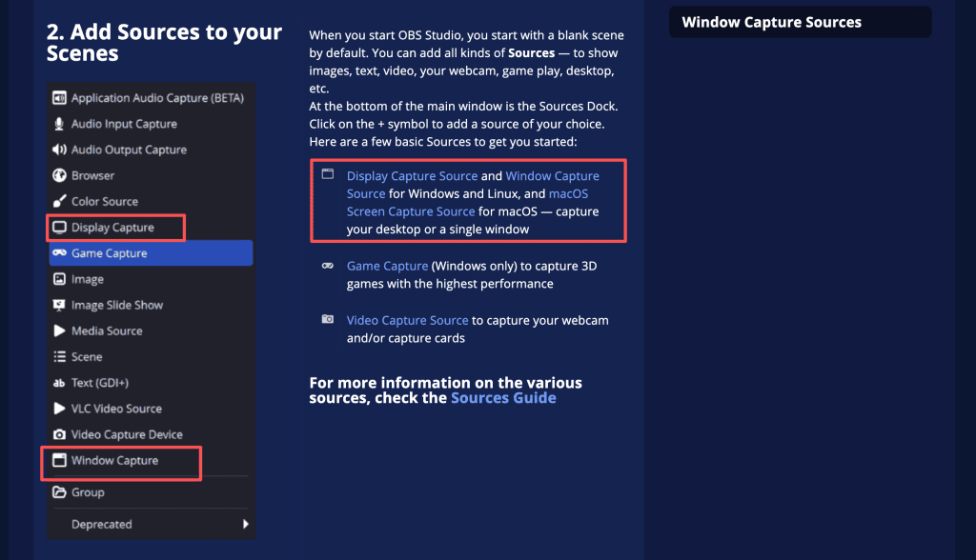The image size is (976, 560).
Task: Click the Window Capture Sources header box
Action: coord(800,22)
